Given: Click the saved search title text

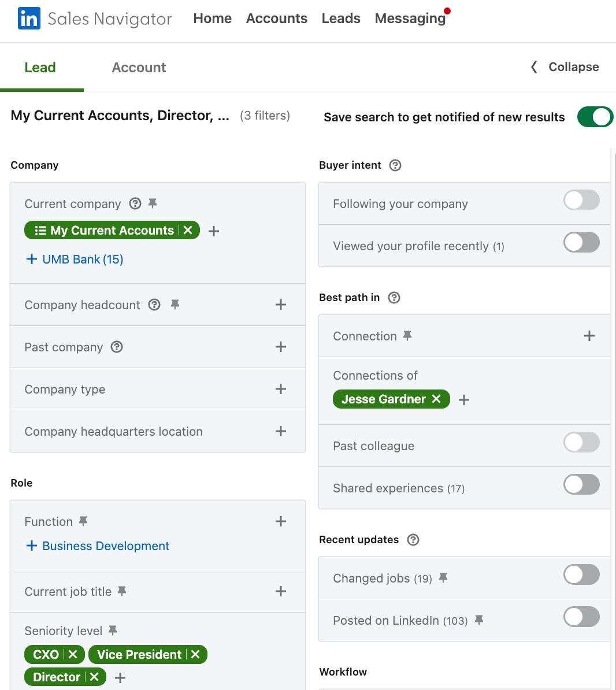Looking at the screenshot, I should tap(120, 116).
